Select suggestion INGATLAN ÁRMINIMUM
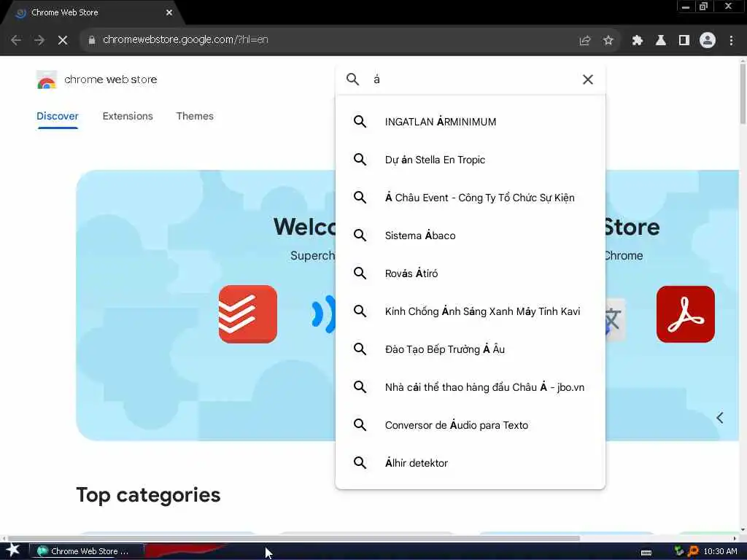This screenshot has height=560, width=747. 471,122
